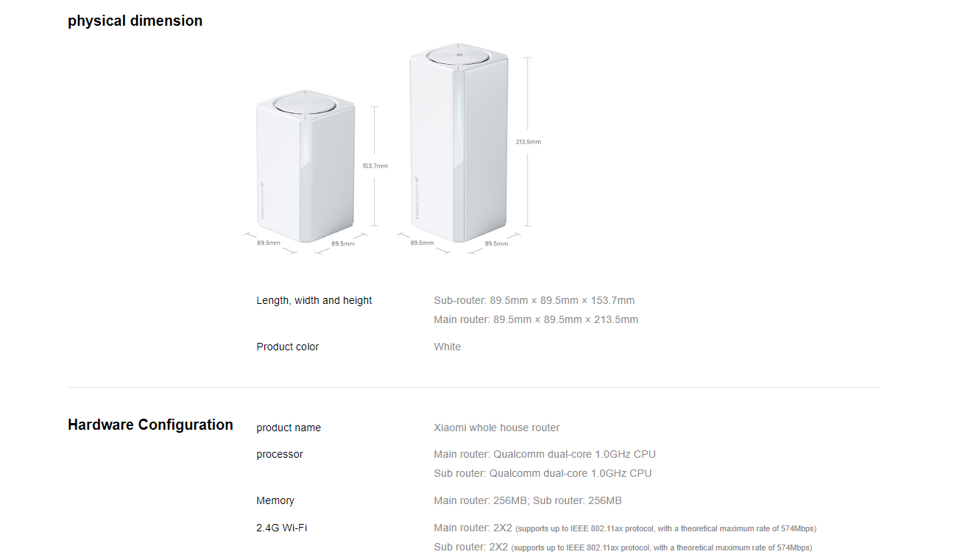Click the product name label
957x560 pixels.
(x=289, y=428)
